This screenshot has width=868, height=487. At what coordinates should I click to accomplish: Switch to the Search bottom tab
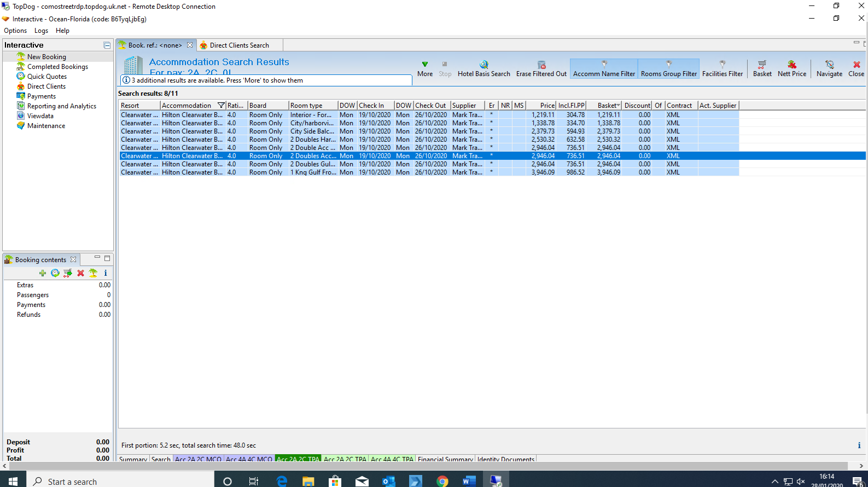161,459
